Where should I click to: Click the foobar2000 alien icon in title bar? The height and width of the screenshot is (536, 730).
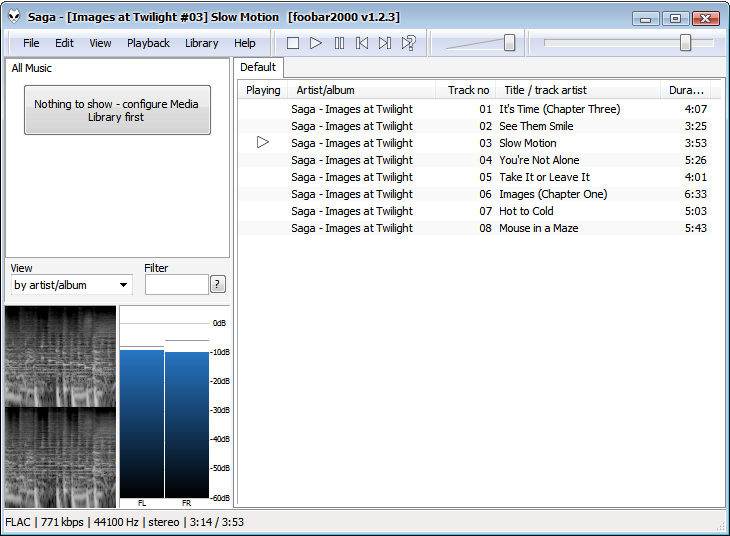click(x=14, y=17)
